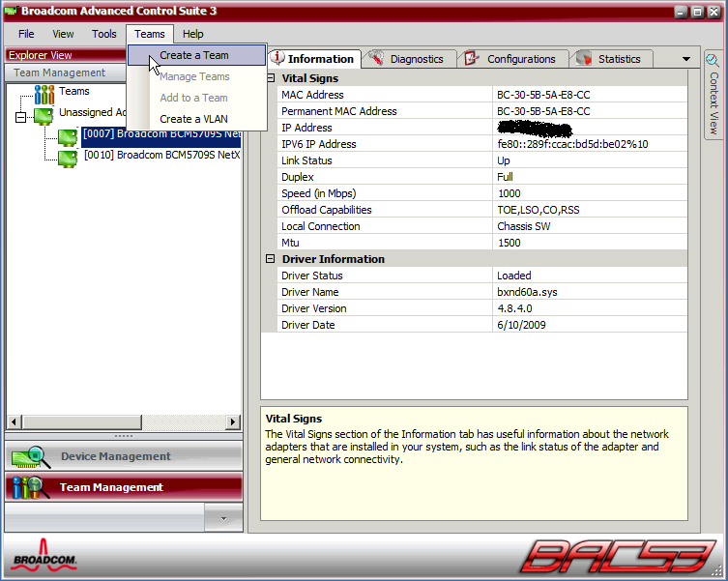Image resolution: width=728 pixels, height=581 pixels.
Task: Select the Information tab
Action: [x=314, y=59]
